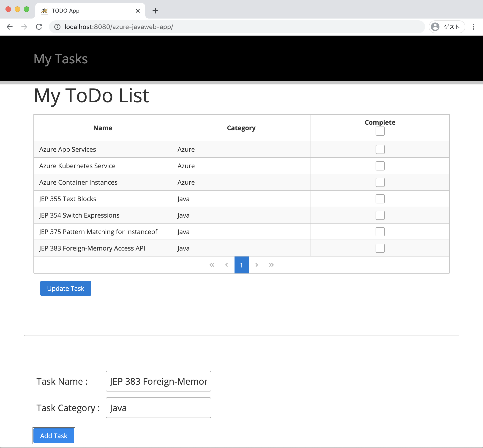Click the Add Task button

pyautogui.click(x=54, y=436)
